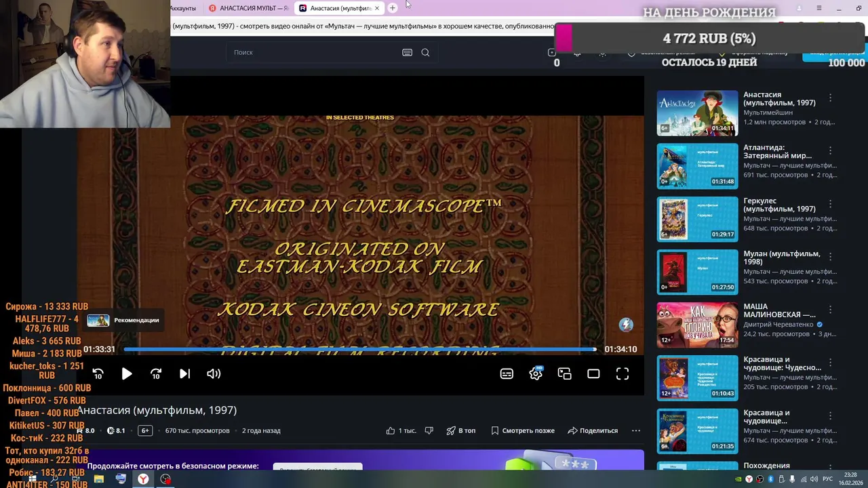The height and width of the screenshot is (488, 868).
Task: Switch to the Аккаунты tab
Action: pos(184,8)
